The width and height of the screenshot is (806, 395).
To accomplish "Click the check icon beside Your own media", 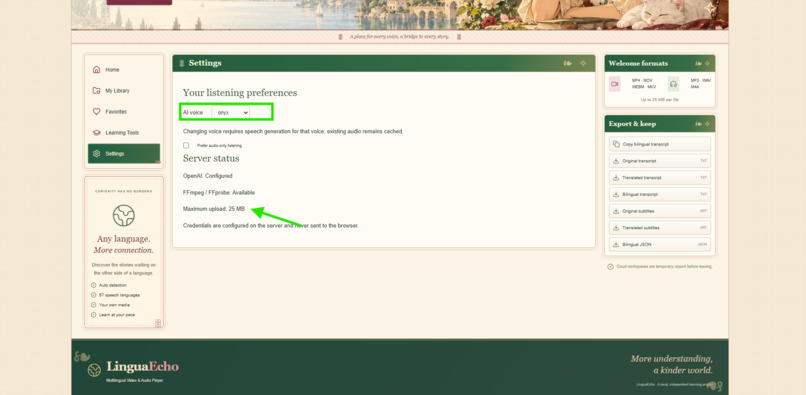I will coord(94,305).
